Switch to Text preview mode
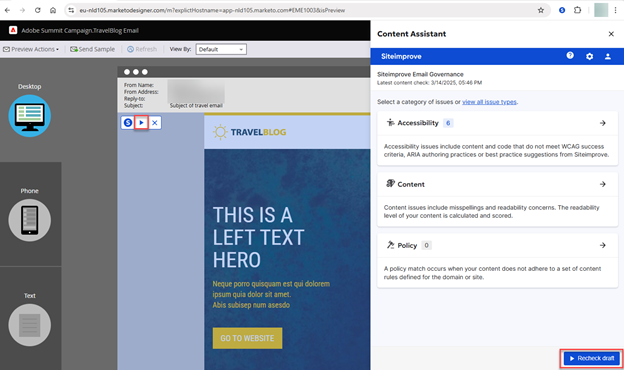The image size is (624, 370). coord(29,325)
